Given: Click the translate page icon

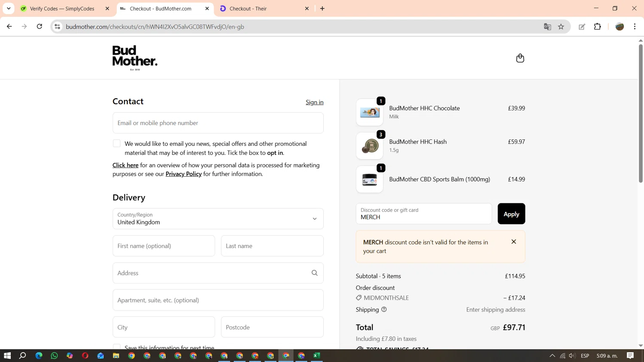Looking at the screenshot, I should [547, 27].
